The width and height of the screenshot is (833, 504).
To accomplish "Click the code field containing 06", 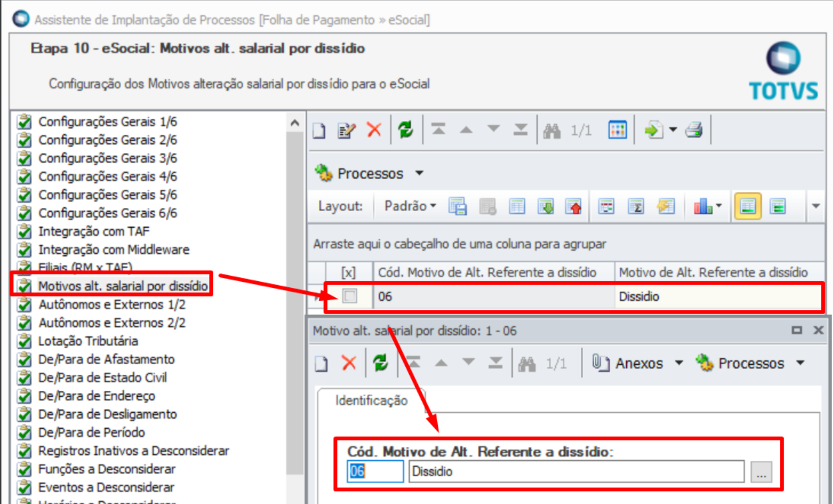I will pos(375,471).
